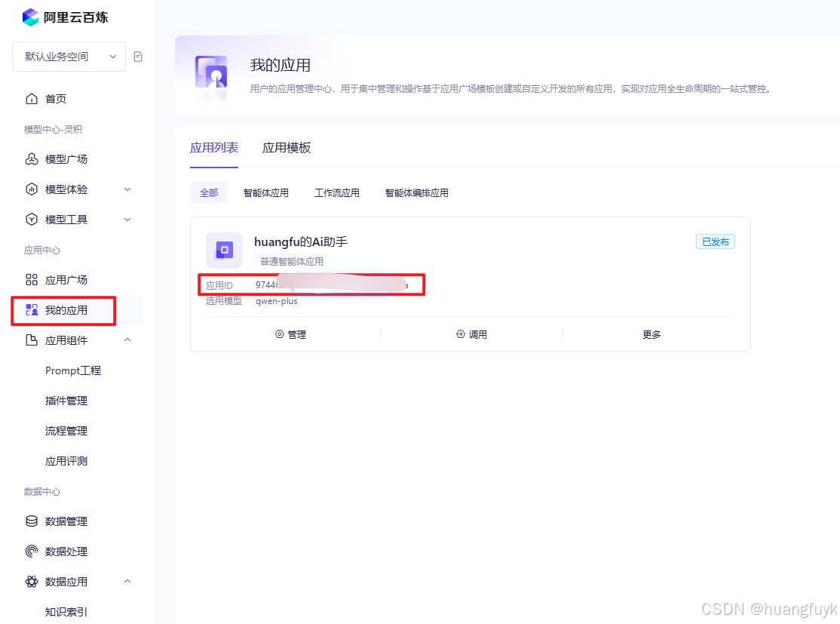Viewport: 840px width, 624px height.
Task: Click the 管理 button on the app card
Action: [x=291, y=334]
